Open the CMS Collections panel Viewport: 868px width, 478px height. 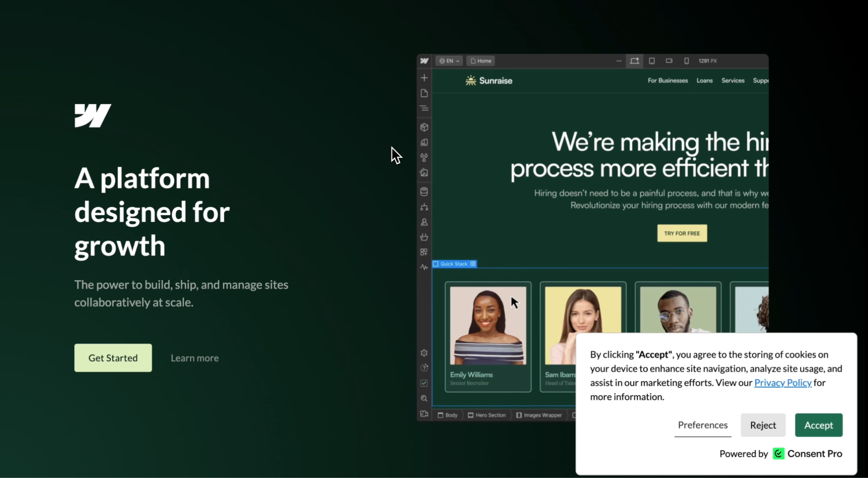(x=425, y=191)
